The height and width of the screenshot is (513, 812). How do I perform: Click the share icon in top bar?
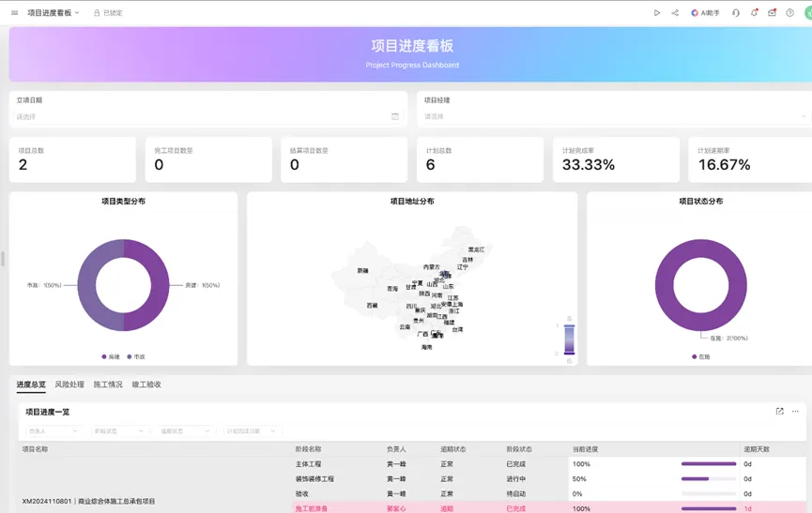[675, 13]
